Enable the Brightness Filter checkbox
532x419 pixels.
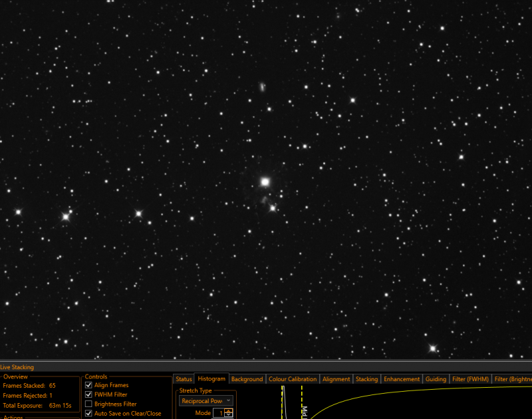coord(88,404)
